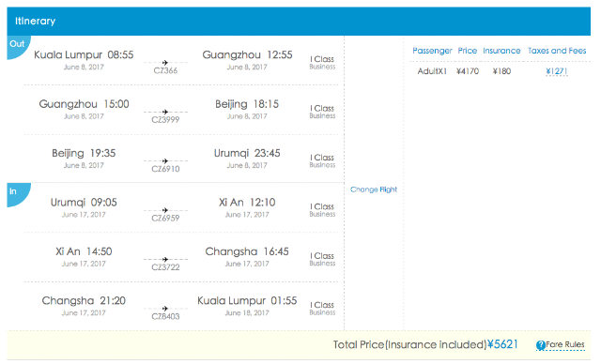The width and height of the screenshot is (601, 364).
Task: Click Beijing 19:35 departure
Action: [x=84, y=153]
